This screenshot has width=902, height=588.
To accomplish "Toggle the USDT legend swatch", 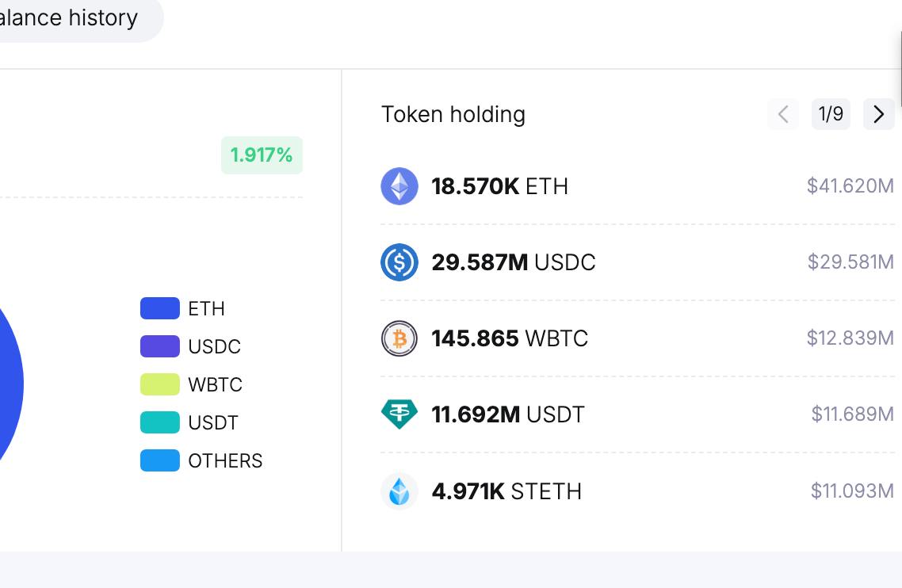I will coord(160,422).
